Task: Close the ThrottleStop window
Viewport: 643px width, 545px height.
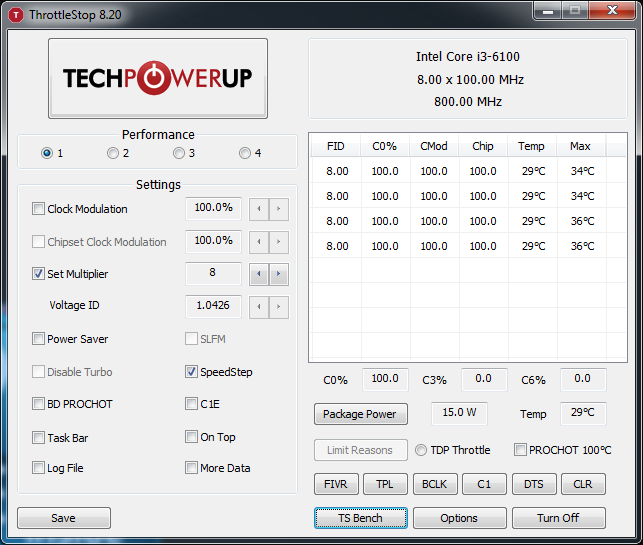Action: click(x=612, y=11)
